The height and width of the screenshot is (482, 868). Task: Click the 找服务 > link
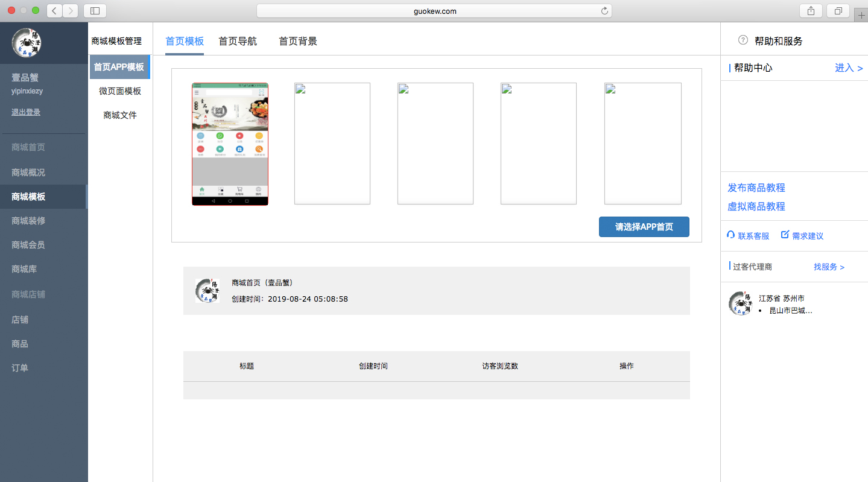829,267
